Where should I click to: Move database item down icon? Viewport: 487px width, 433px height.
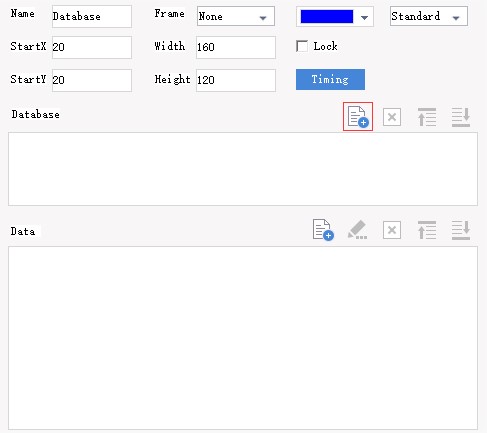point(461,117)
